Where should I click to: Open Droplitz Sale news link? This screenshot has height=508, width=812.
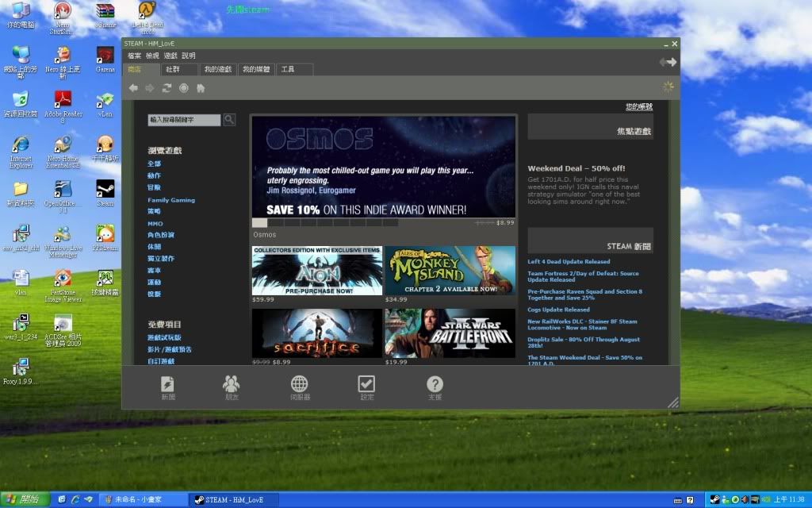pos(584,343)
